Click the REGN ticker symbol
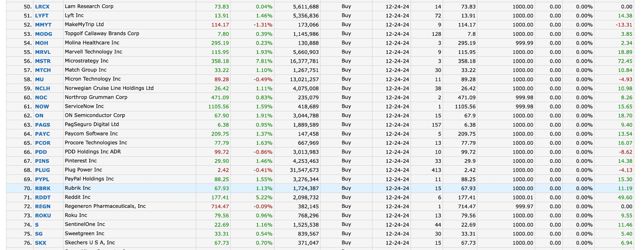The width and height of the screenshot is (644, 250). coord(43,207)
